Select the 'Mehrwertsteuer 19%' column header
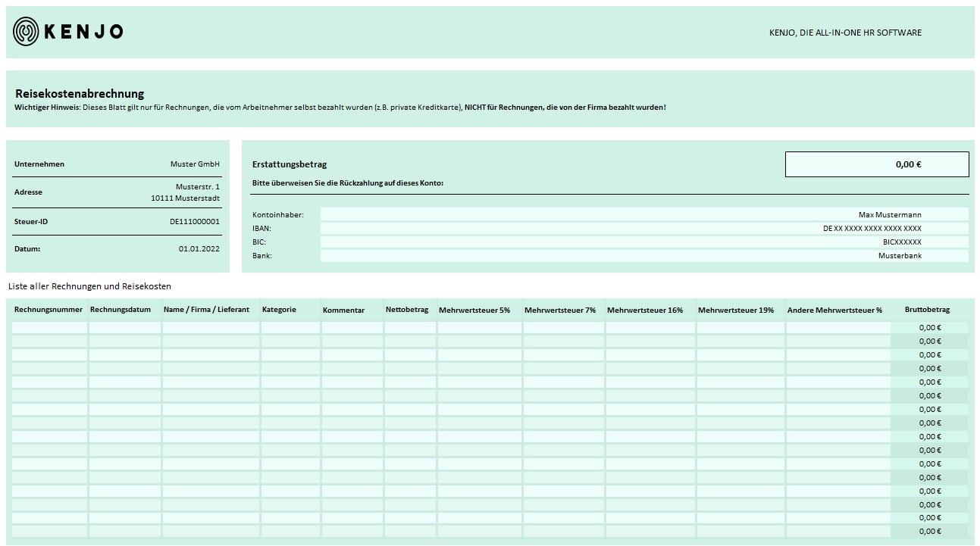Screen dimensions: 980x546 736,310
